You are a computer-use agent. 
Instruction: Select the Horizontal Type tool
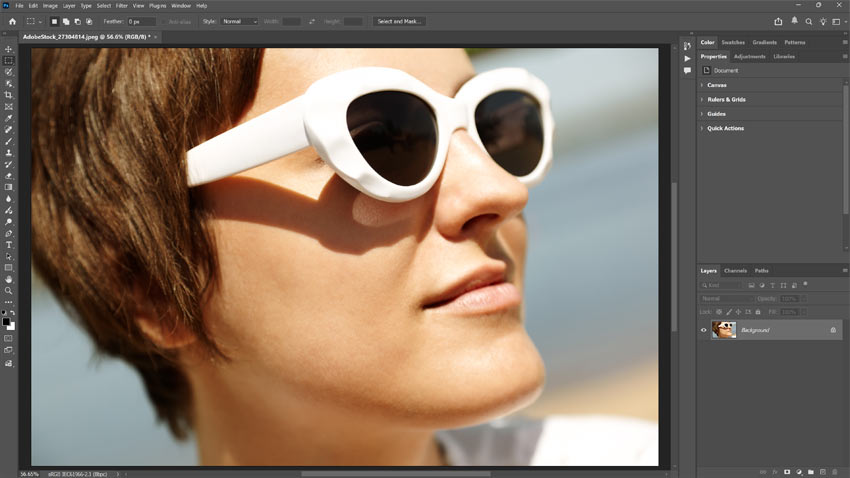[x=9, y=245]
